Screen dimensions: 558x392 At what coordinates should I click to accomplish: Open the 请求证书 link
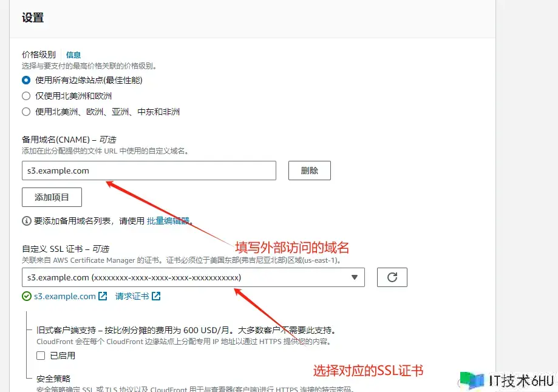132,296
